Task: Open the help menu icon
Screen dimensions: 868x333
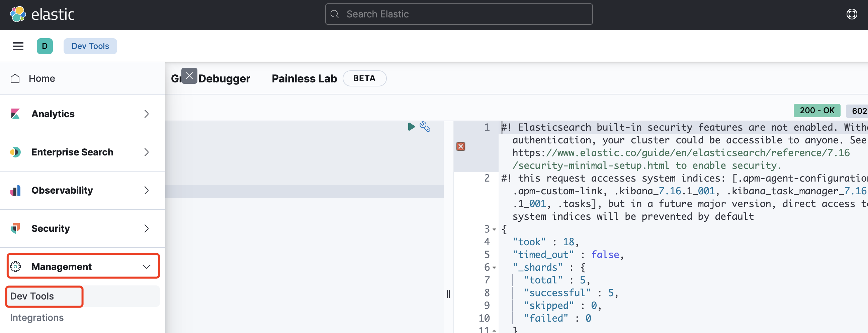Action: (852, 14)
